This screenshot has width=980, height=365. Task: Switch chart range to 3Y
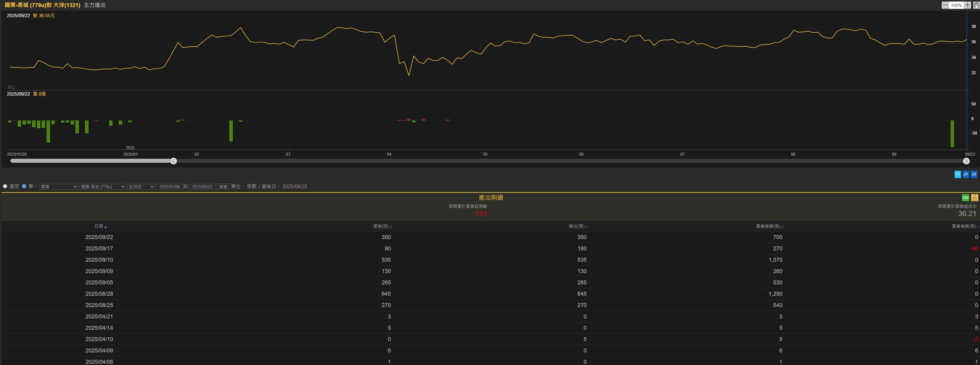coord(974,174)
